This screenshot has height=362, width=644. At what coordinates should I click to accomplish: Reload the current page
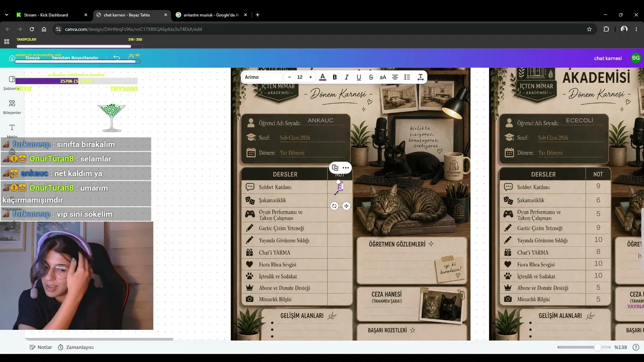(32, 29)
